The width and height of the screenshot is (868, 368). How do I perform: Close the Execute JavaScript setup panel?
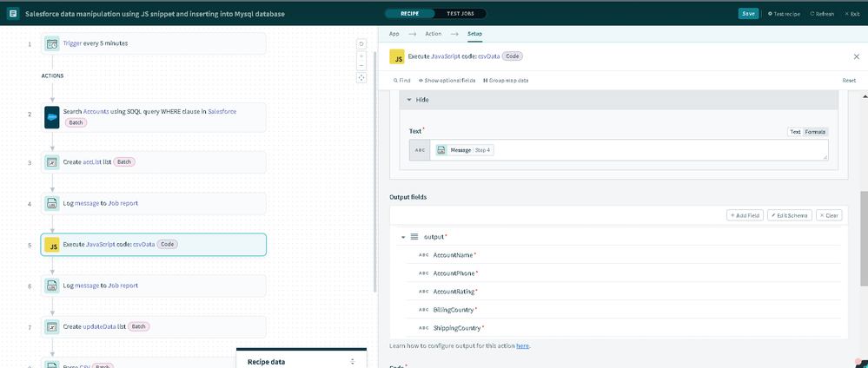(857, 56)
